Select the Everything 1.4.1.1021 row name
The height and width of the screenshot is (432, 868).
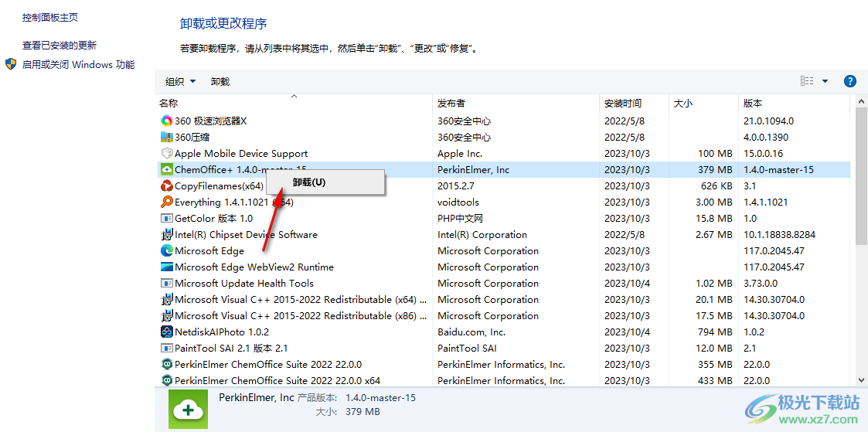[x=233, y=202]
